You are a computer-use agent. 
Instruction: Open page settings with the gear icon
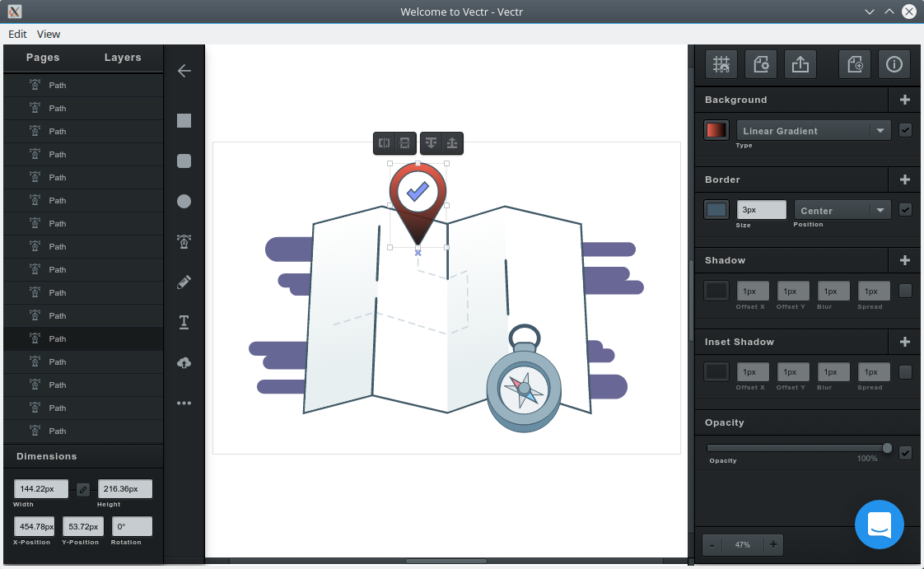pos(761,64)
